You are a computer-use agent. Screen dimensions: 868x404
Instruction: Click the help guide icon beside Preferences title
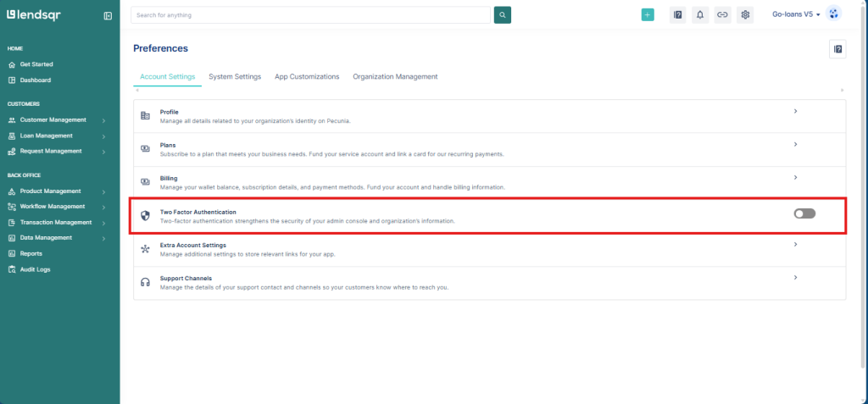pos(837,49)
